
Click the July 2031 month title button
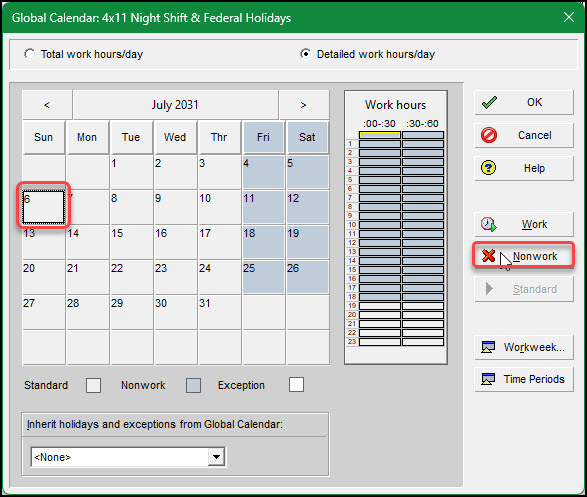175,105
